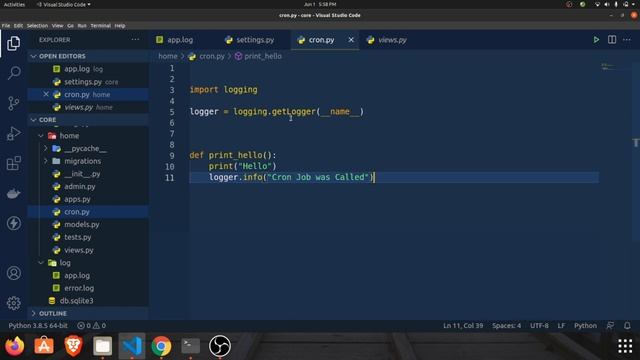Viewport: 640px width, 360px height.
Task: Open the Extensions view
Action: pos(13,163)
